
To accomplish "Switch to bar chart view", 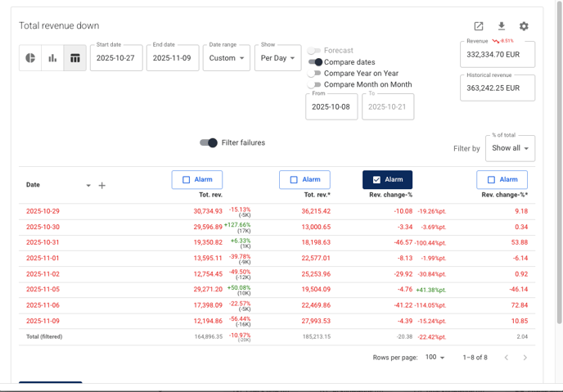I will coord(52,58).
